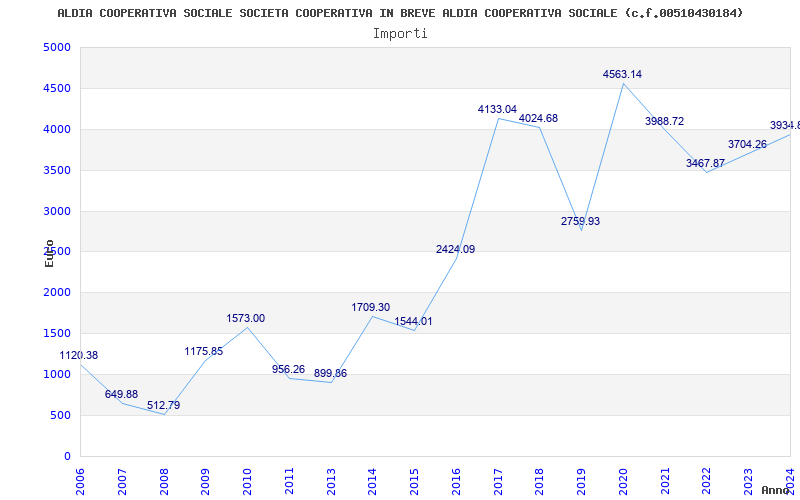Click the data label 2759.93
Screen dimensions: 800x500
pyautogui.click(x=580, y=221)
